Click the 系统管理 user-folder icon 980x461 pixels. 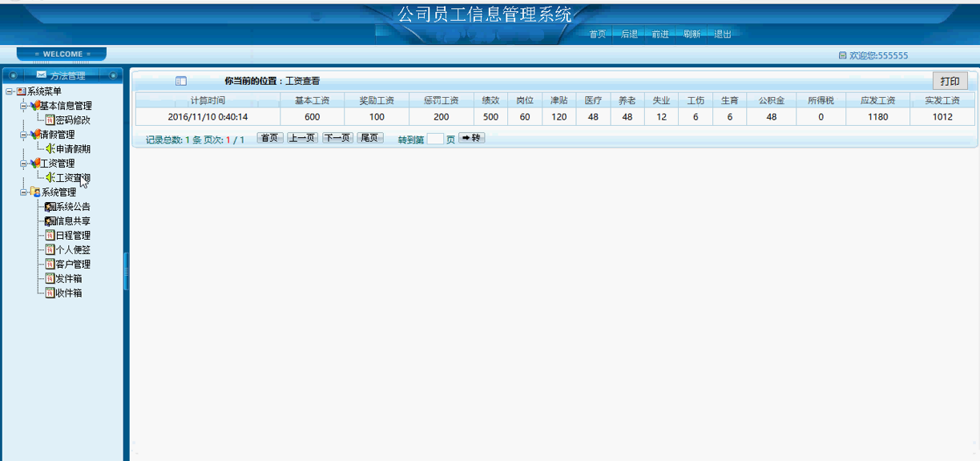[x=35, y=192]
